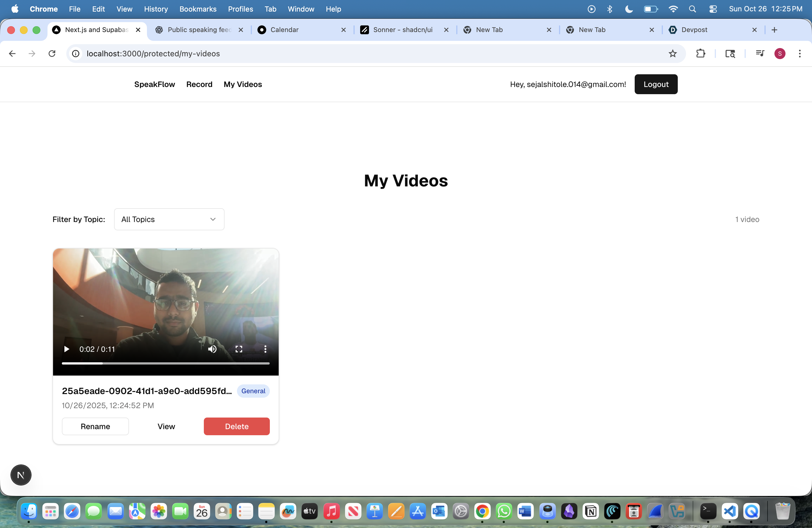Go to Record page
The height and width of the screenshot is (528, 812).
[x=199, y=84]
